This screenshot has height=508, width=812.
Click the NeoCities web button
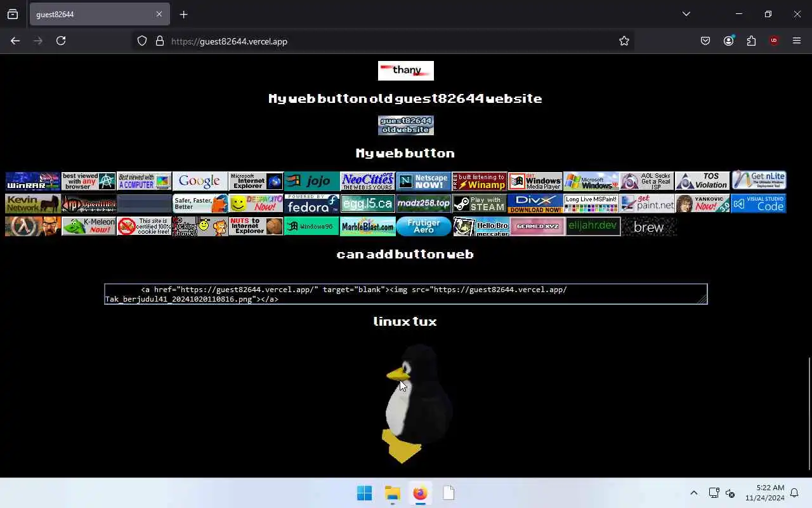click(x=367, y=181)
